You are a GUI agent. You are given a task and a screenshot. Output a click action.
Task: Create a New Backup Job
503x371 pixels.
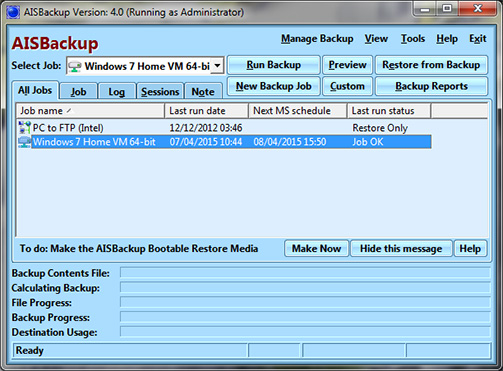point(274,86)
